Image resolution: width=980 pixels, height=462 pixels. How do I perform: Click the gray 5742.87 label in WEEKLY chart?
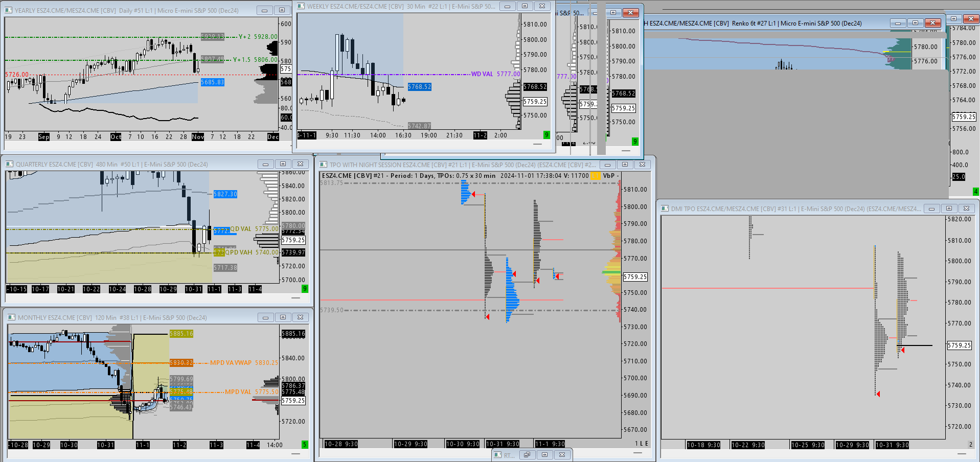tap(419, 126)
